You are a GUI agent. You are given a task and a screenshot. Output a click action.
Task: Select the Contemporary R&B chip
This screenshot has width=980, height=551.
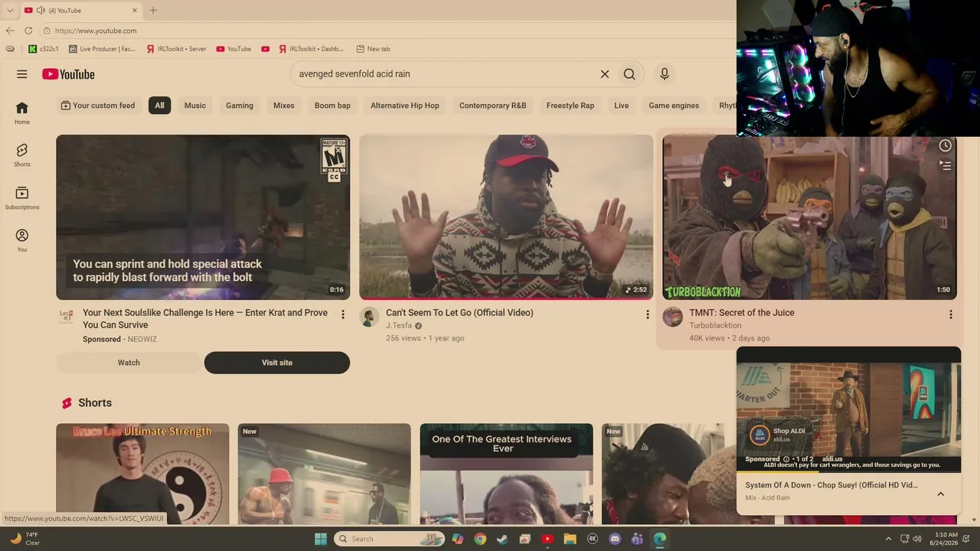click(x=493, y=106)
